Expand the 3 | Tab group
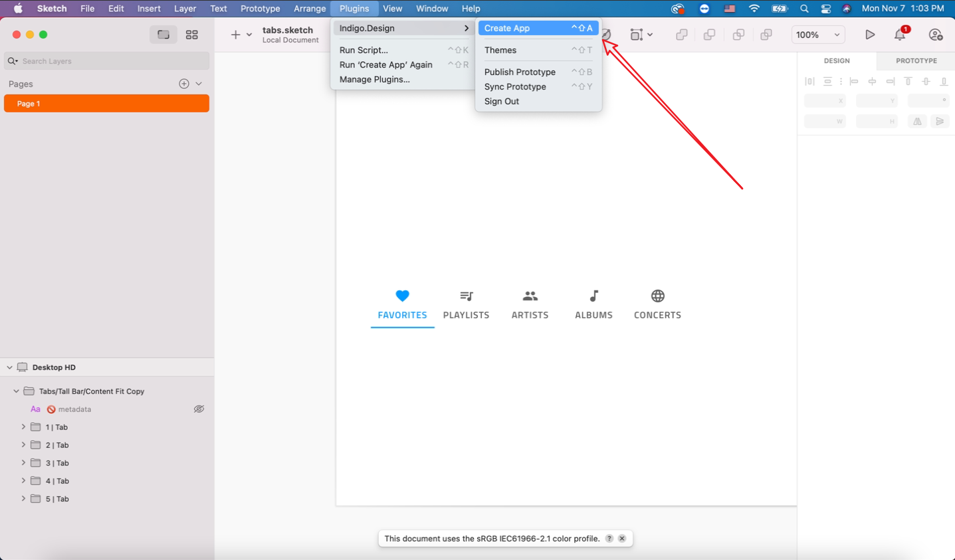Image resolution: width=955 pixels, height=560 pixels. (24, 463)
